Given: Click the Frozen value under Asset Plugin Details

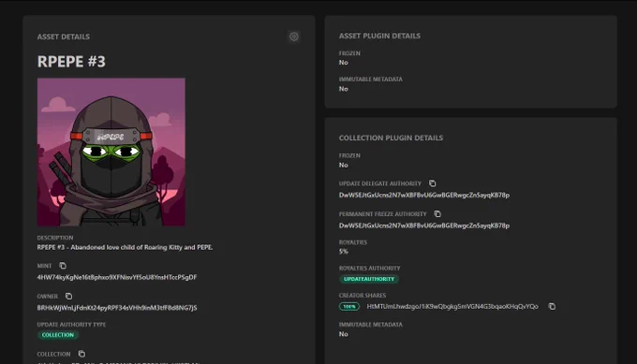Looking at the screenshot, I should coord(344,63).
